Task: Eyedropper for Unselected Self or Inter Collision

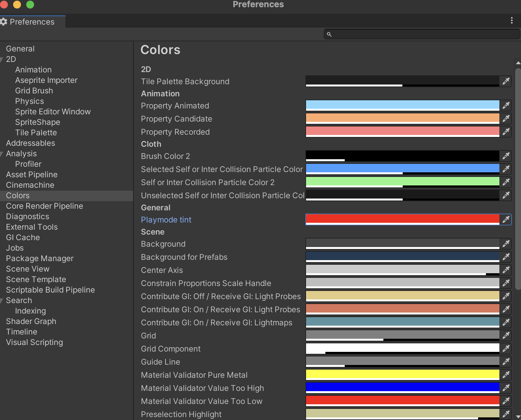Action: point(506,195)
